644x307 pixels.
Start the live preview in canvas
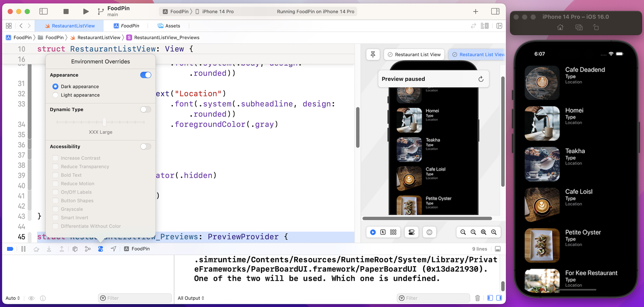coord(373,232)
